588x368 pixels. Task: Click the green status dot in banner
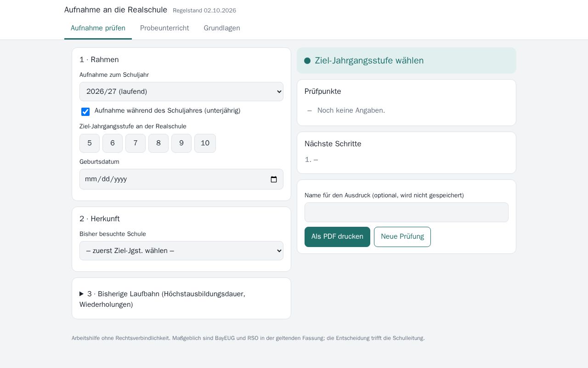(x=307, y=61)
